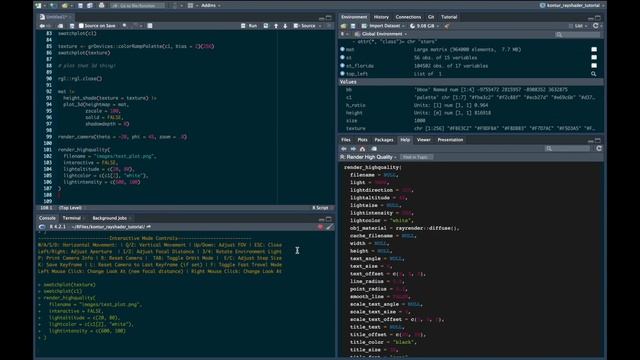
Task: Click the Help pane forward arrow
Action: pyautogui.click(x=353, y=149)
